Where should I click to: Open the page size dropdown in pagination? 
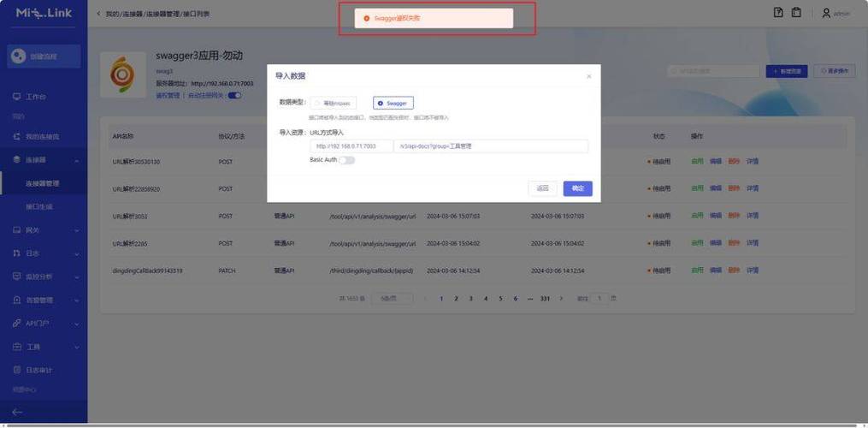pyautogui.click(x=392, y=298)
